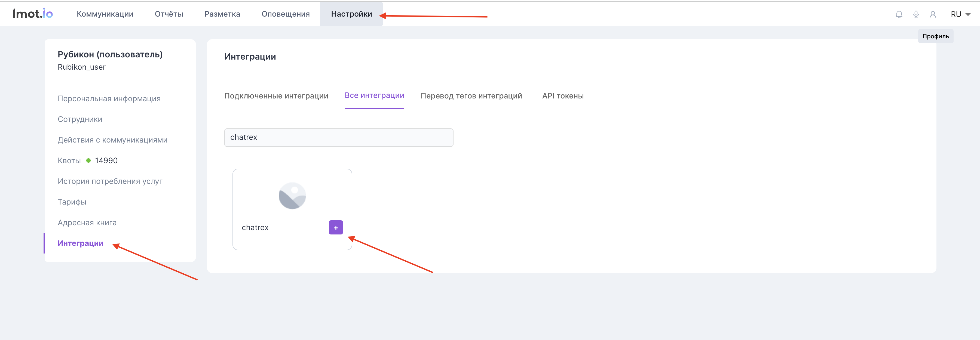Open Квоты section in sidebar
The height and width of the screenshot is (340, 980).
(69, 160)
